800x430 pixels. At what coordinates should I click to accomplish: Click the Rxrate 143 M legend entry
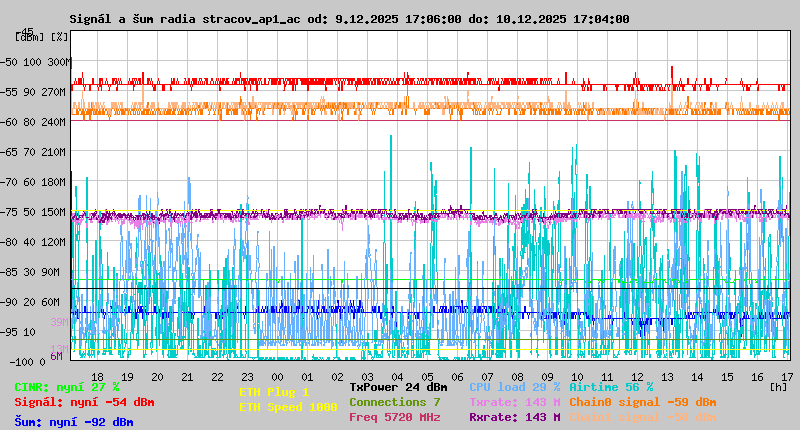[514, 417]
